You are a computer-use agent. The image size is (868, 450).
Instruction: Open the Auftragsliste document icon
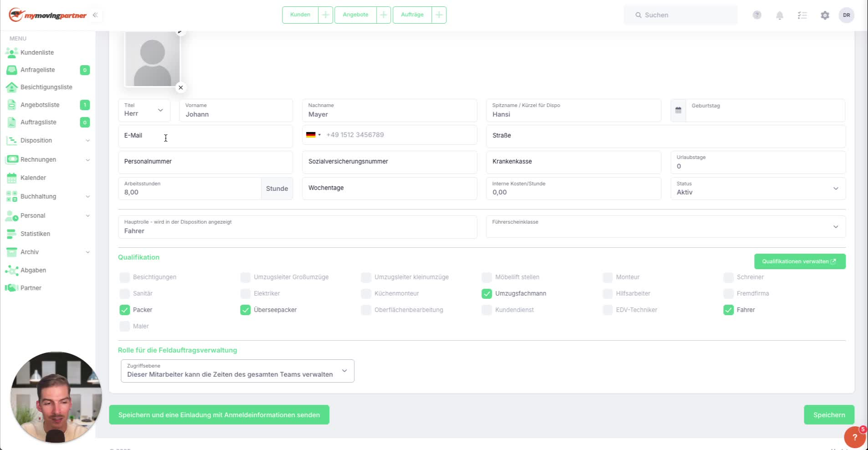[x=12, y=122]
